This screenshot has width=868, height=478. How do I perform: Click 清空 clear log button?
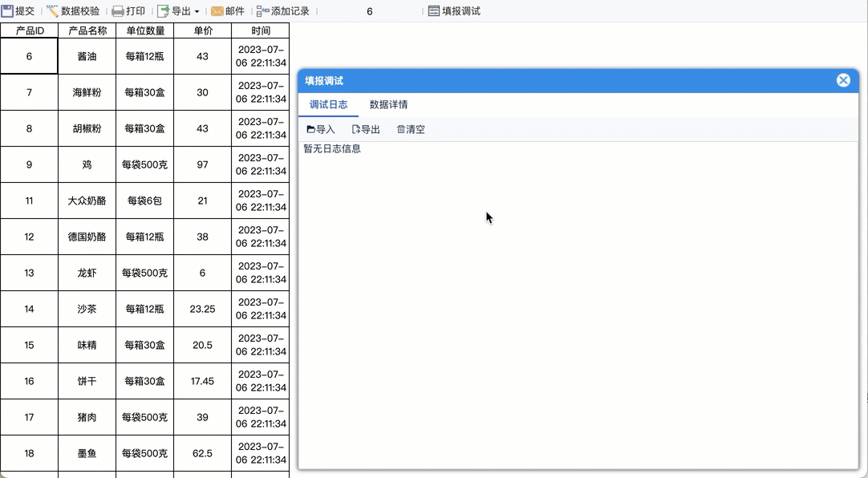(411, 129)
